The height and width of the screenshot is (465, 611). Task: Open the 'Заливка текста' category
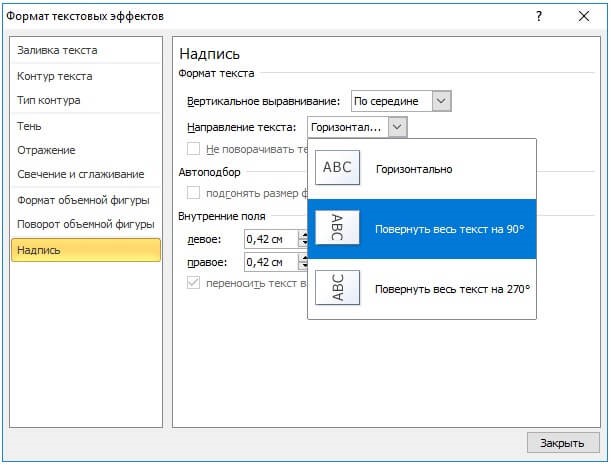(x=57, y=51)
